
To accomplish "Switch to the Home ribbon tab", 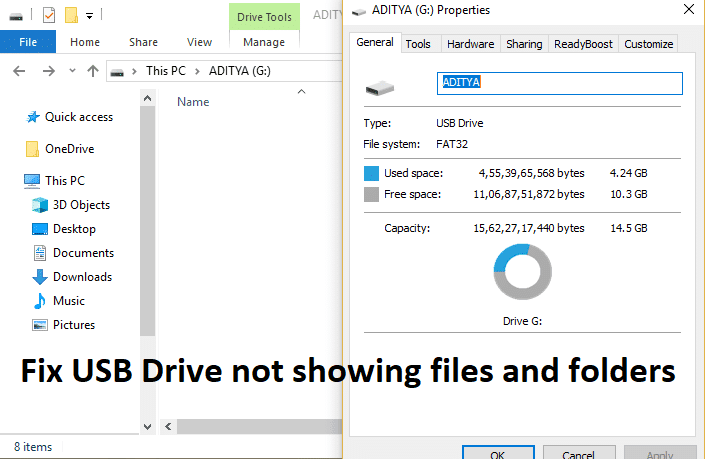I will point(85,42).
